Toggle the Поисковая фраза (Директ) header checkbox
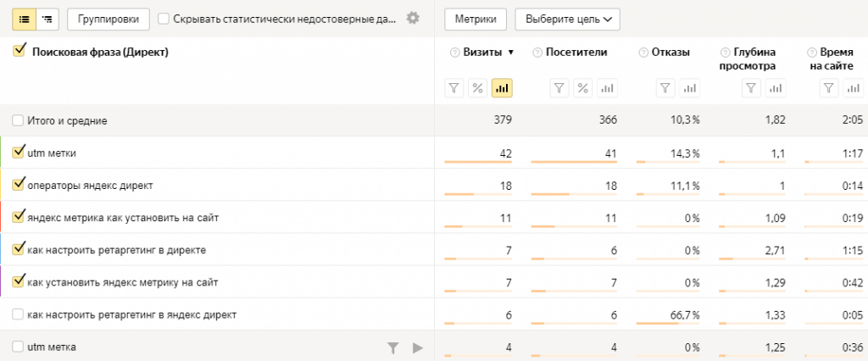 (19, 52)
